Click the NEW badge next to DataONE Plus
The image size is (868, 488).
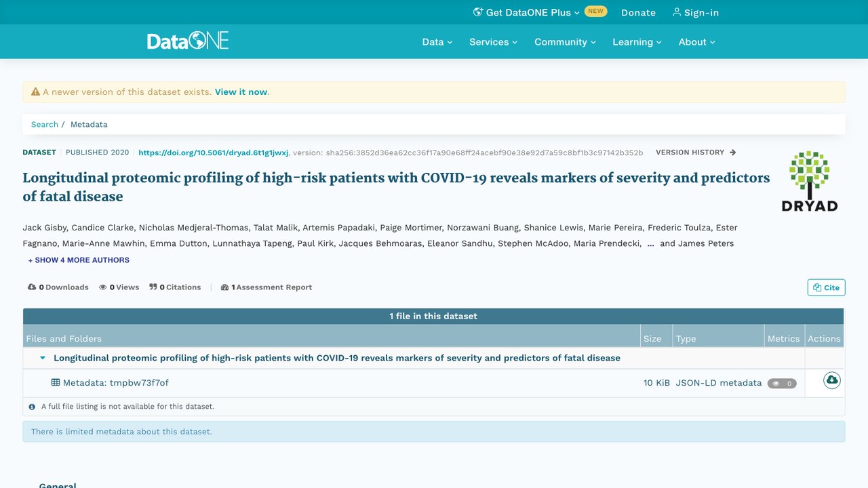[x=596, y=12]
